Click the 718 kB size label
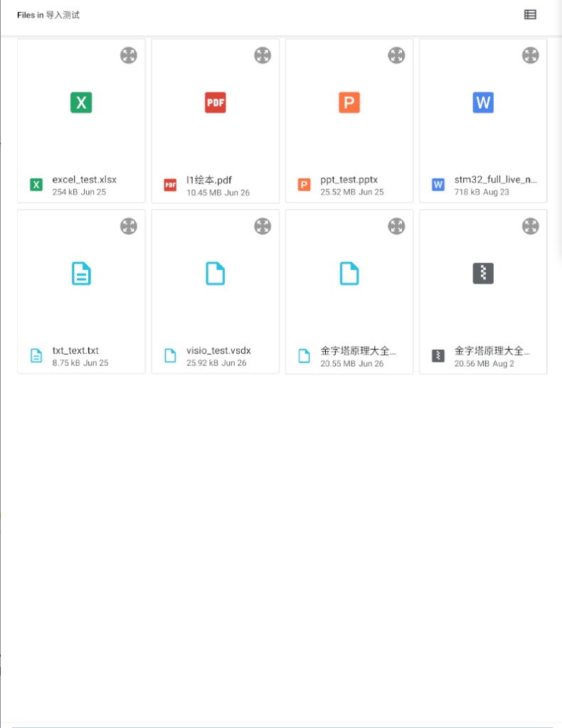 pos(467,192)
